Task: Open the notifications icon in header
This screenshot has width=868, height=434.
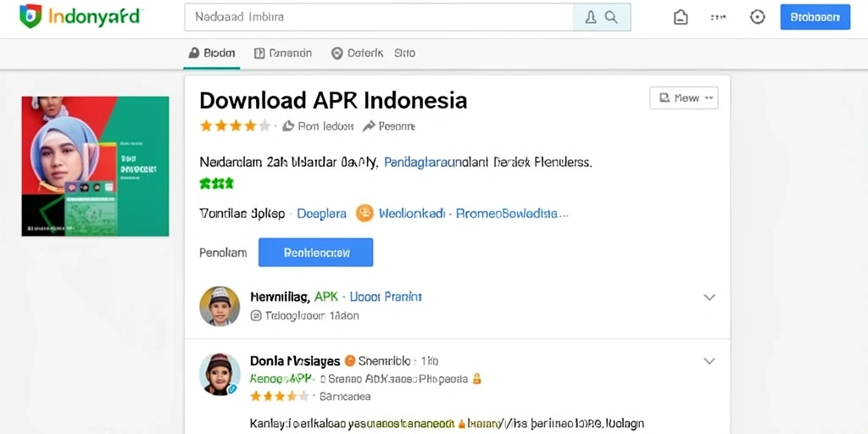Action: point(681,17)
